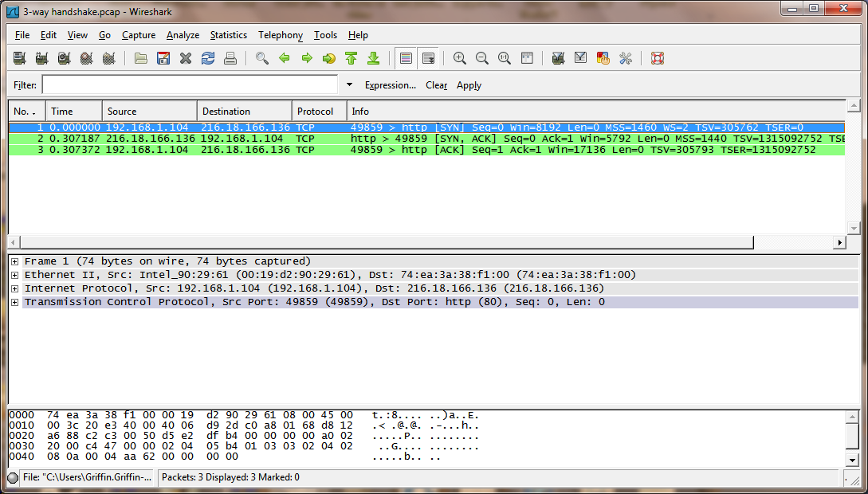
Task: Jump to first packet icon
Action: tap(351, 58)
